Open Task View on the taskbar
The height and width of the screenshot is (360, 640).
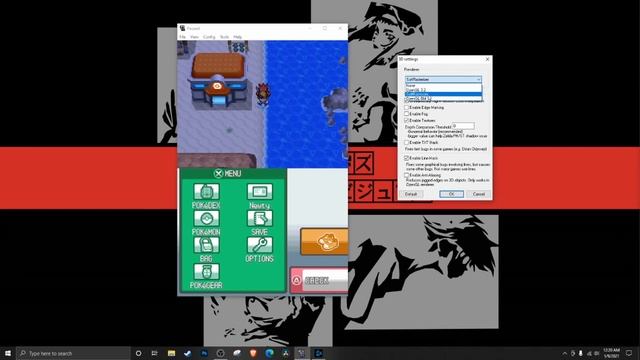[x=154, y=353]
